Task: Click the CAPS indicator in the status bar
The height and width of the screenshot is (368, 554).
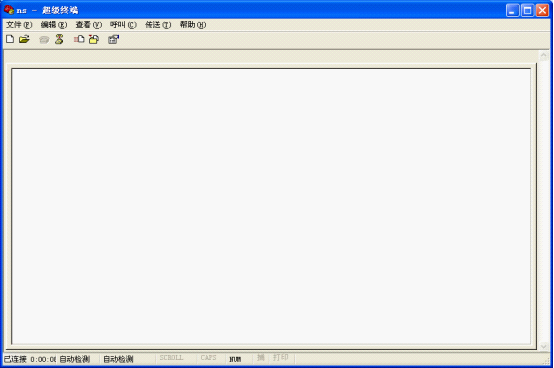Action: tap(208, 358)
